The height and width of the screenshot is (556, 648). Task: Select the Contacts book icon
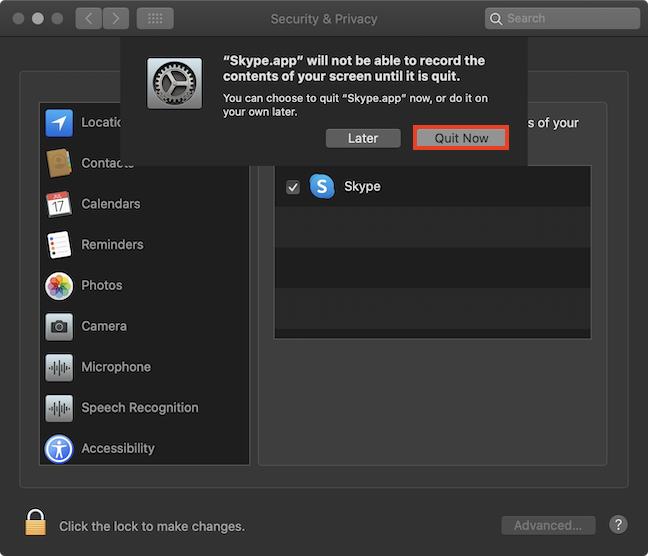(59, 163)
